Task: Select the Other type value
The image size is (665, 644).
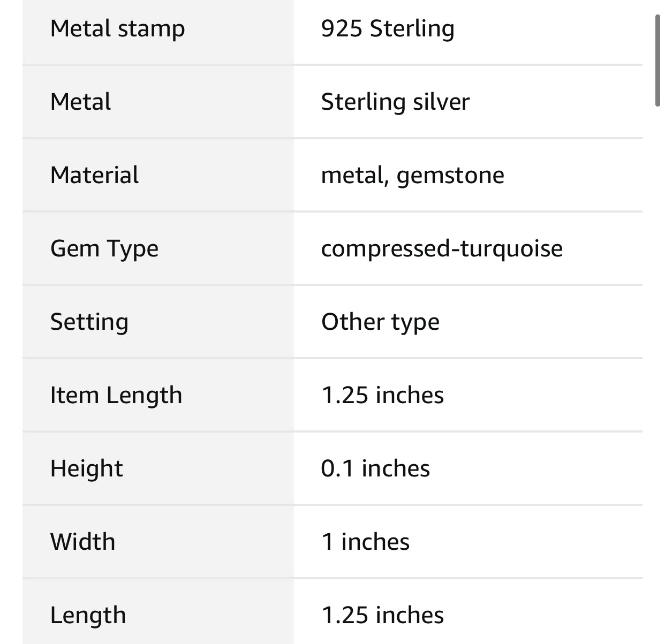Action: tap(380, 322)
